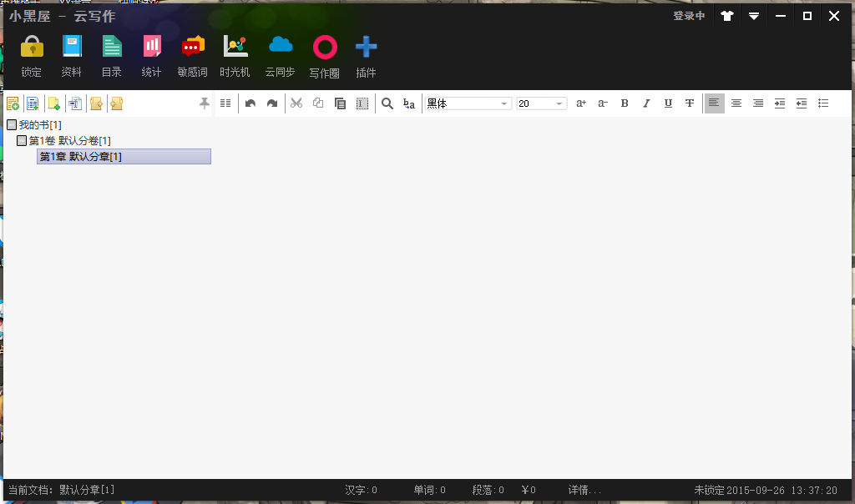
Task: Open the 黑体 font dropdown
Action: point(504,104)
